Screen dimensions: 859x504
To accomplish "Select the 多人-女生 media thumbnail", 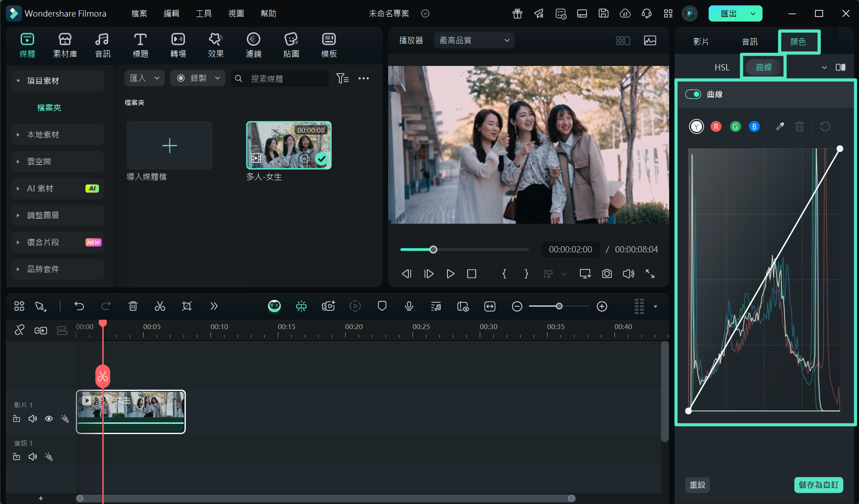I will tap(289, 145).
